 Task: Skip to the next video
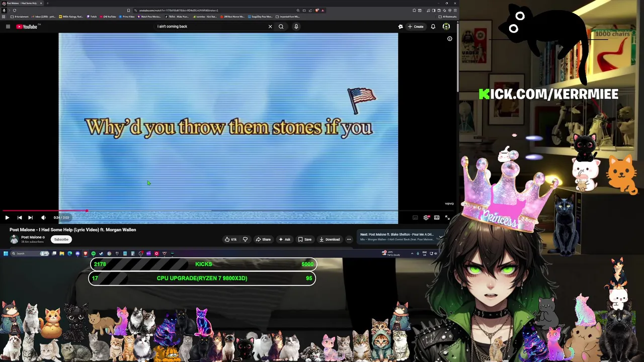tap(30, 218)
